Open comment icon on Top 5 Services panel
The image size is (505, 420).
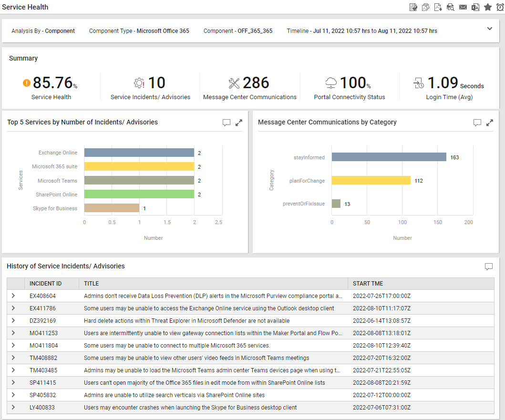click(227, 123)
